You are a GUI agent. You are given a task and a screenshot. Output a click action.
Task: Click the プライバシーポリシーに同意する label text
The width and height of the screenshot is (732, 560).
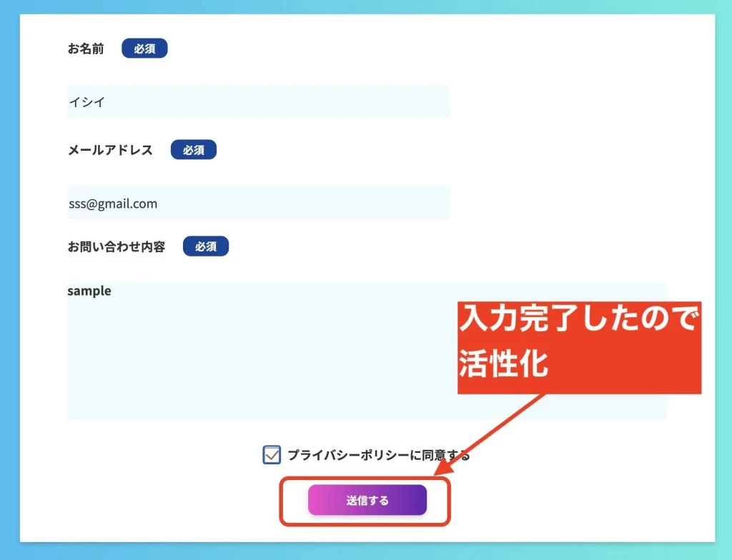379,455
